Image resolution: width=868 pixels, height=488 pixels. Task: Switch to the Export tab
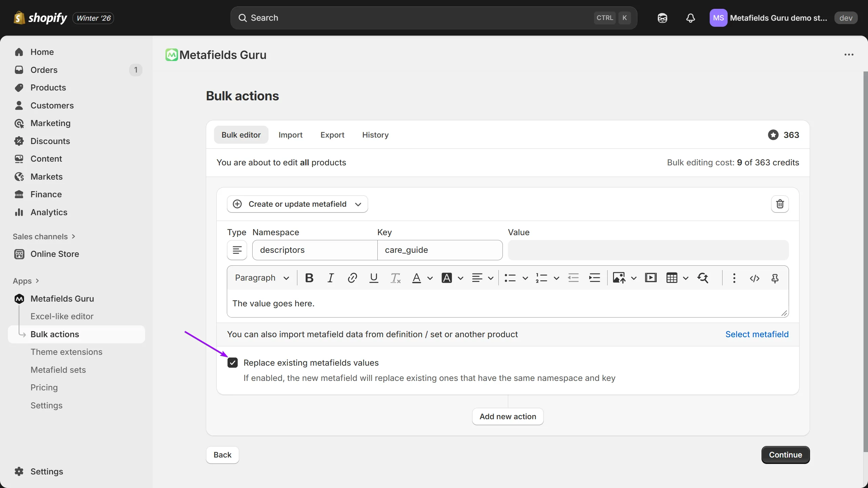[332, 135]
